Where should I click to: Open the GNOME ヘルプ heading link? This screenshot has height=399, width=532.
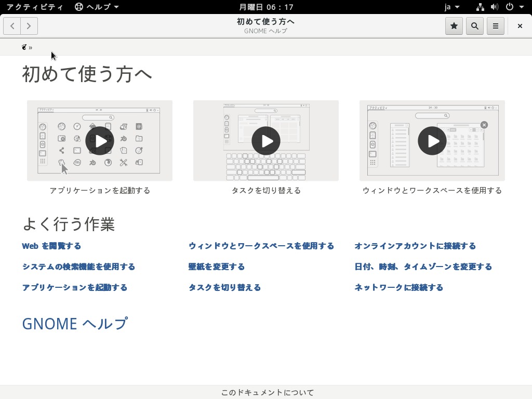tap(75, 324)
